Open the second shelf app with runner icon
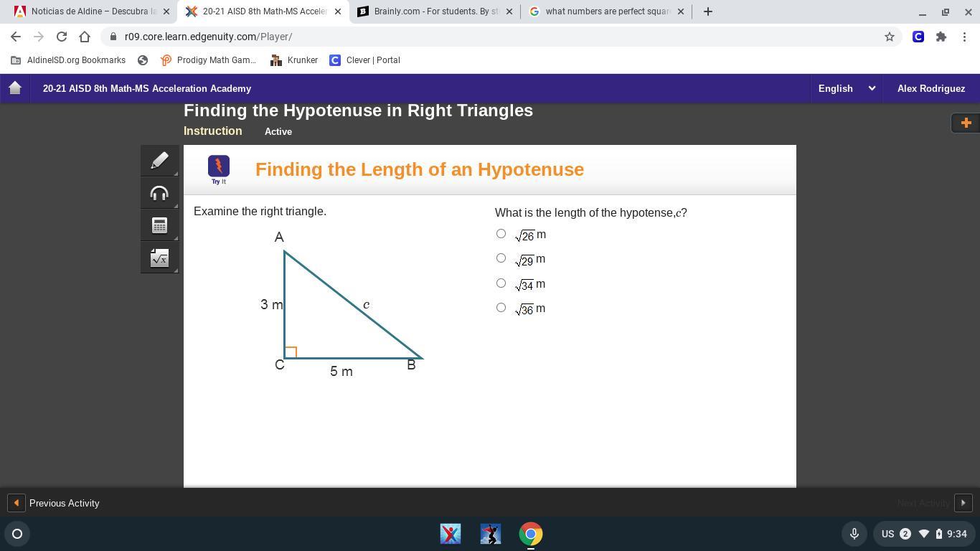Image resolution: width=980 pixels, height=551 pixels. [x=491, y=534]
